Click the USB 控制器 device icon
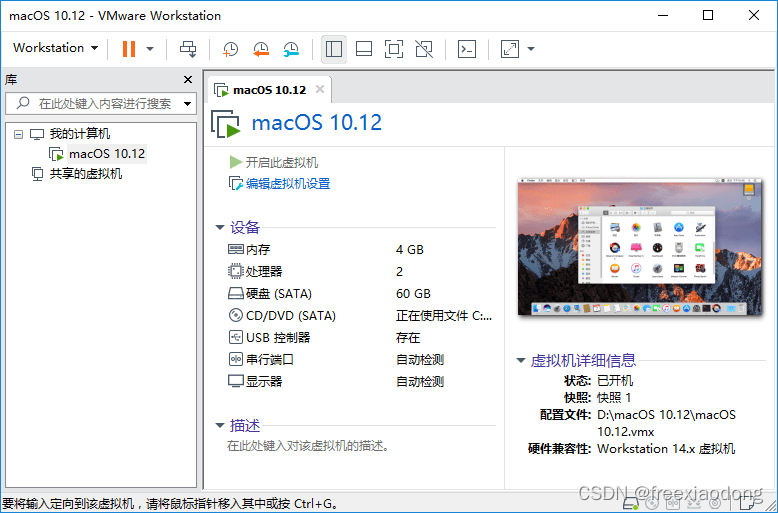The width and height of the screenshot is (778, 513). (235, 337)
